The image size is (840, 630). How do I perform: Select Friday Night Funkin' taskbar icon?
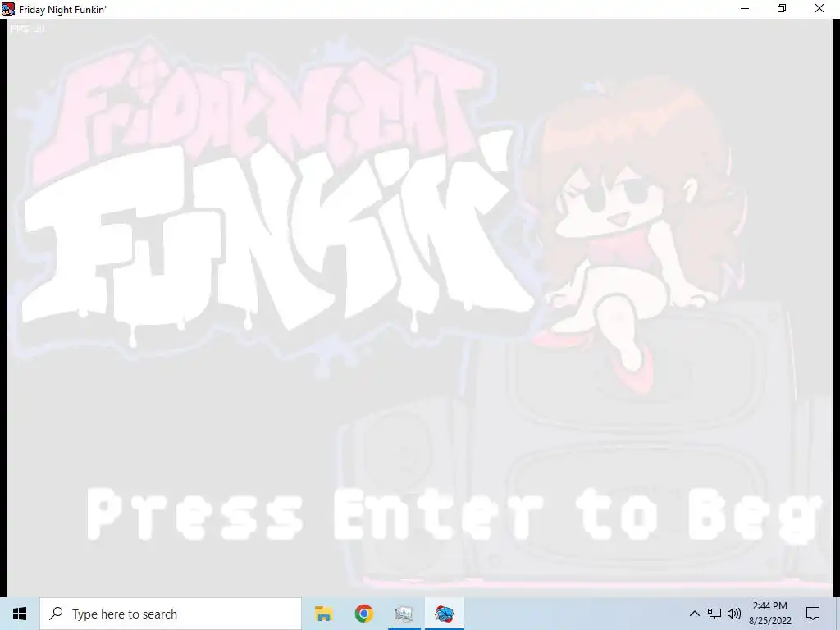pos(444,614)
